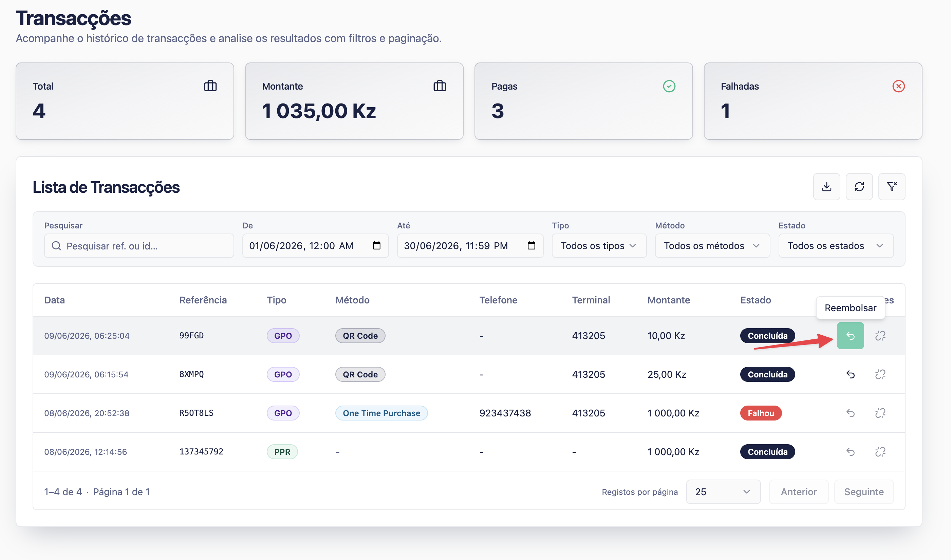Open the Todos os tipos dropdown

pos(599,246)
